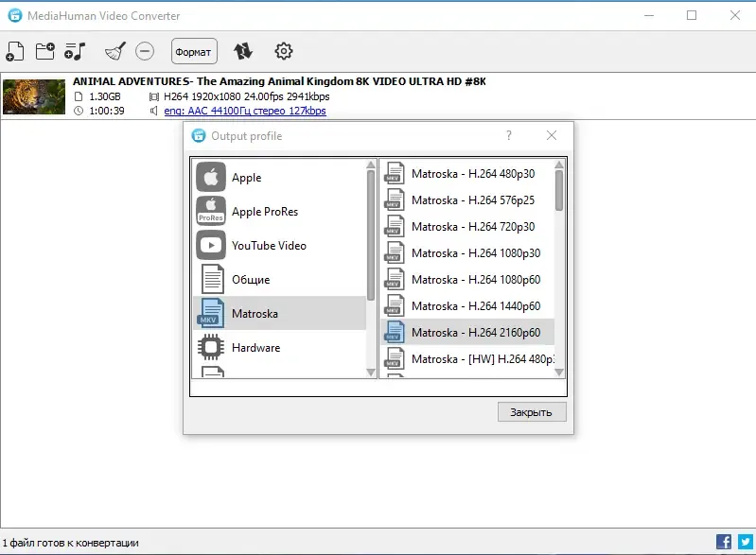Viewport: 756px width, 555px height.
Task: Click the status text 1 файл готов к конвертации
Action: (70, 543)
